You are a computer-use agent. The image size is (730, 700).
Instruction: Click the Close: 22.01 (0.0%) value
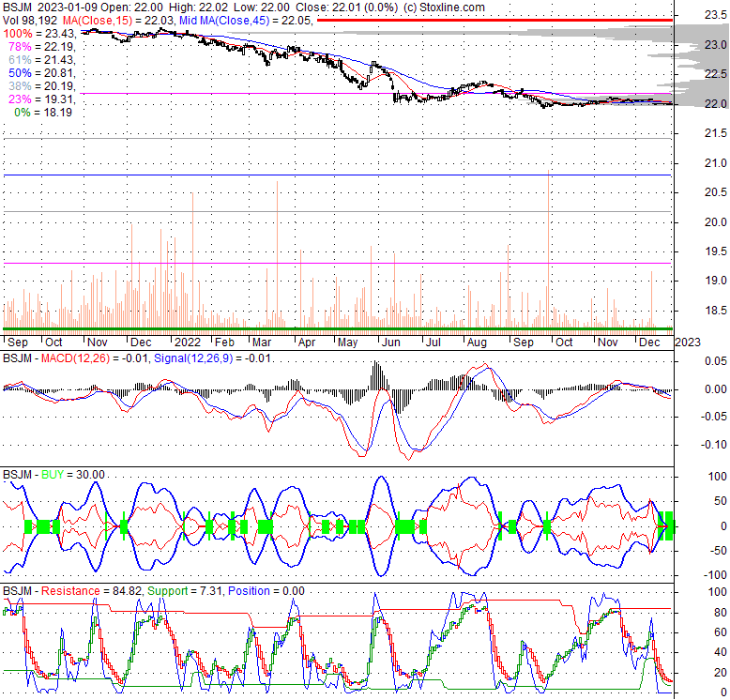coord(347,8)
